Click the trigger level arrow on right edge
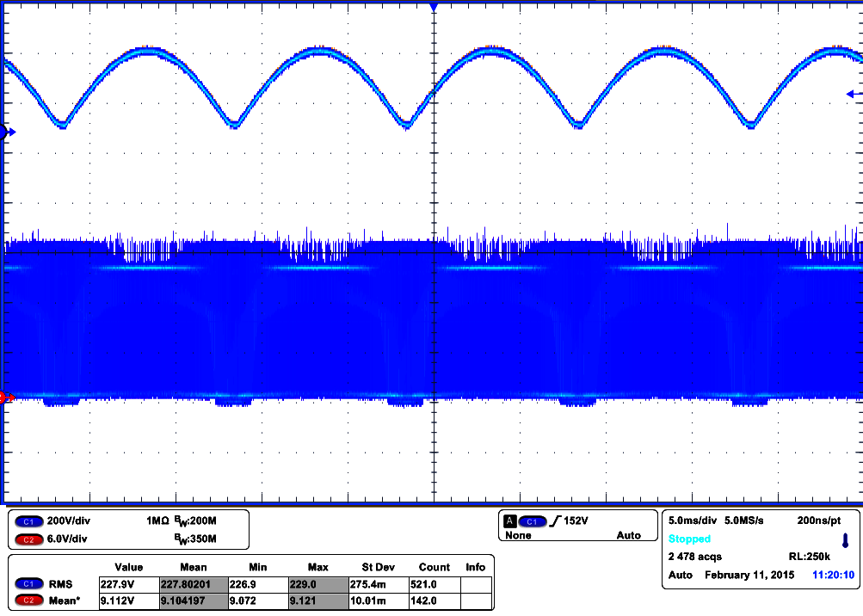863x616 pixels. 853,94
